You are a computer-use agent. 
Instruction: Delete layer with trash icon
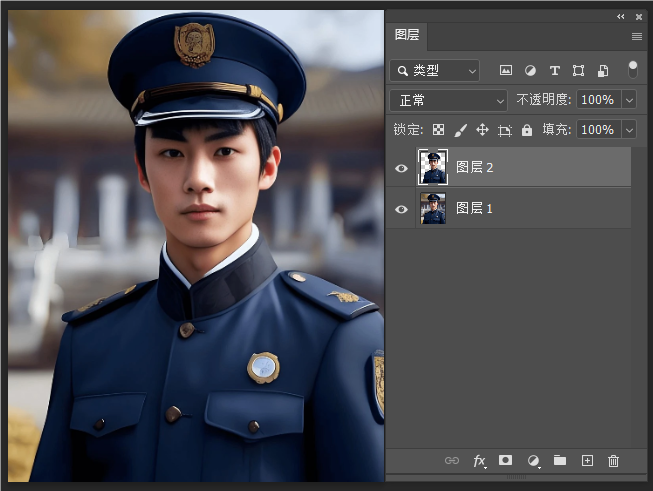pos(613,461)
